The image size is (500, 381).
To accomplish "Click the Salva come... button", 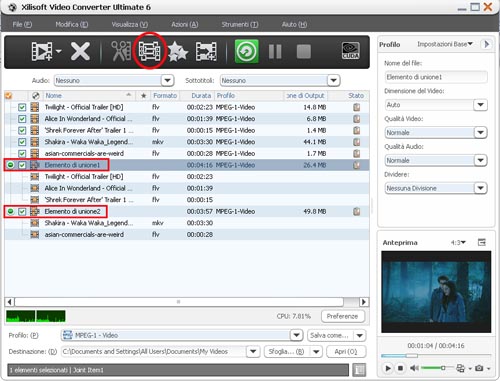I will pos(329,335).
